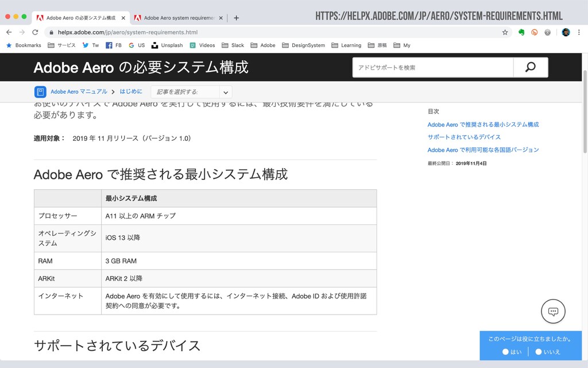Open the サービス bookmark folder

tap(62, 45)
